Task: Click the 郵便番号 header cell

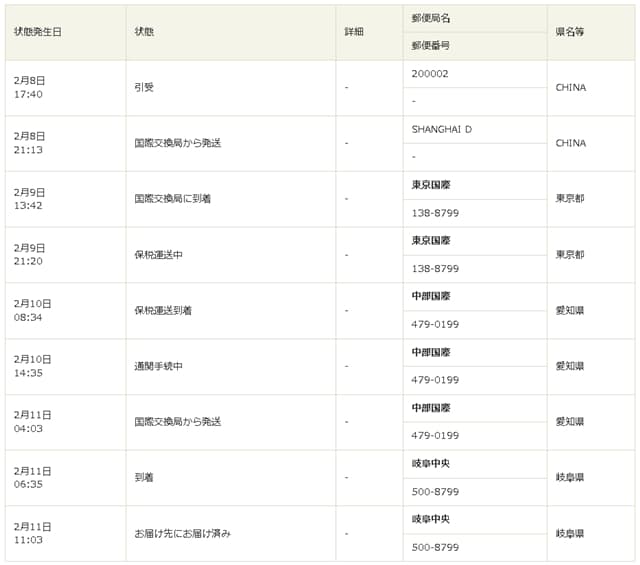Action: pos(475,46)
